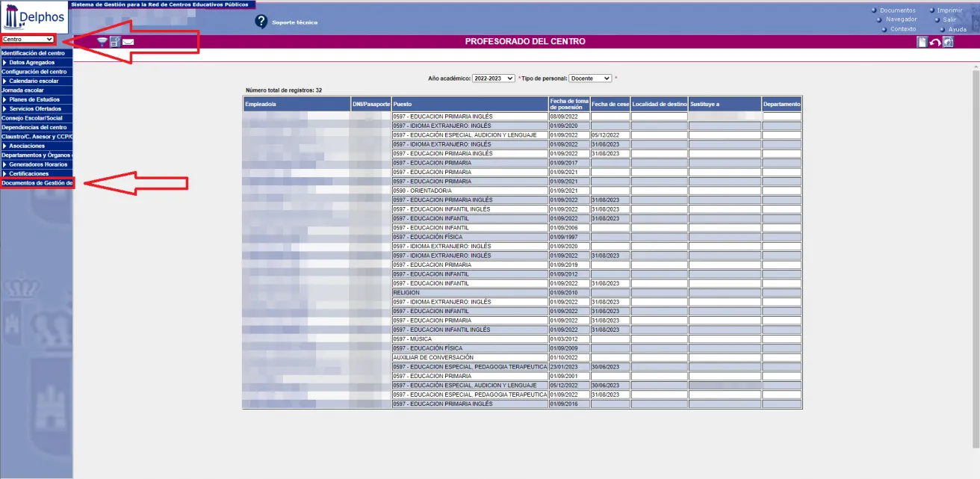980x479 pixels.
Task: Expand Planes de Estudios in the sidebar
Action: coord(34,99)
